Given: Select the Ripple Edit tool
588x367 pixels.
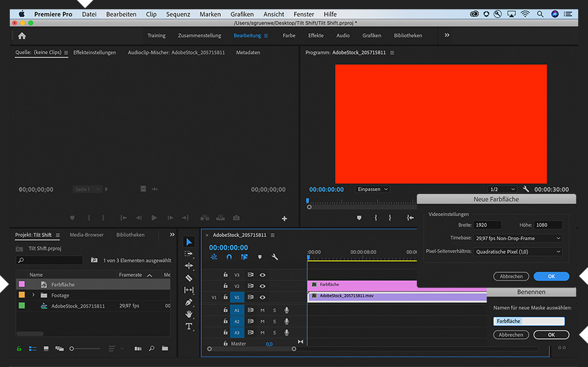Looking at the screenshot, I should [x=189, y=266].
